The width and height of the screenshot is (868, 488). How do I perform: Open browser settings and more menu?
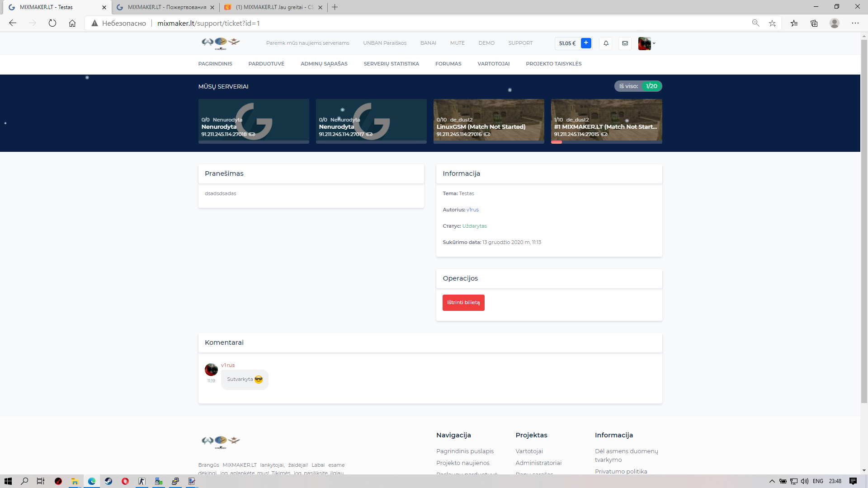point(855,23)
